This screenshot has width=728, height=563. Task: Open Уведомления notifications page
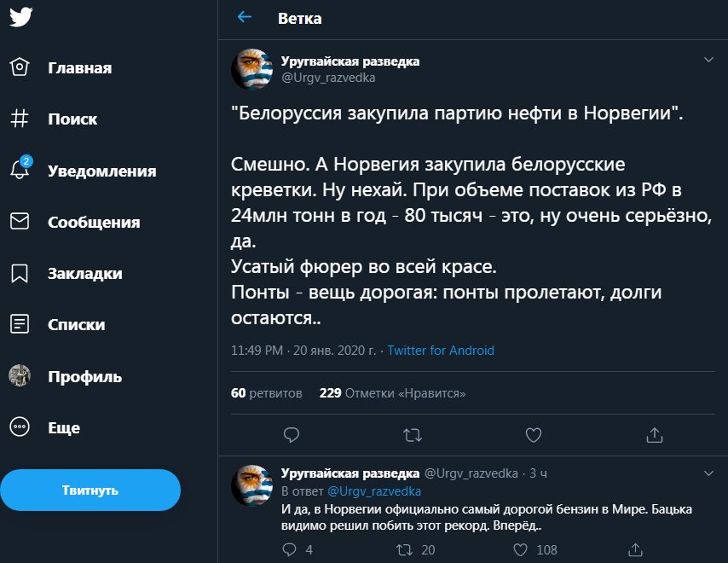pyautogui.click(x=101, y=171)
